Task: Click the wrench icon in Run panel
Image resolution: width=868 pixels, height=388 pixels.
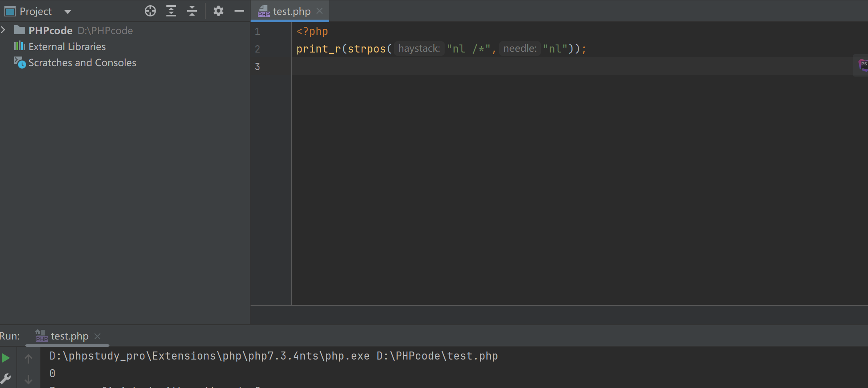Action: tap(6, 378)
